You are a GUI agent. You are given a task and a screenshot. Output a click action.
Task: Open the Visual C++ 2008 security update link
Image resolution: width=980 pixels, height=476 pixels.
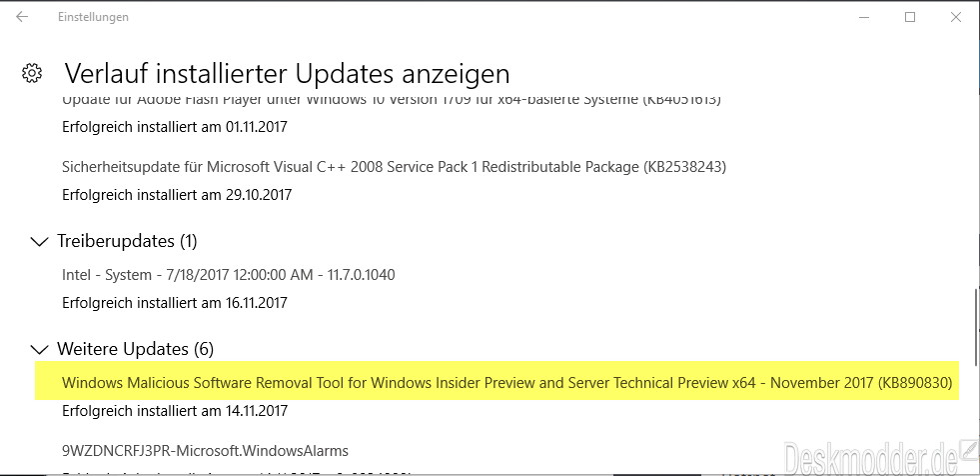click(x=394, y=167)
